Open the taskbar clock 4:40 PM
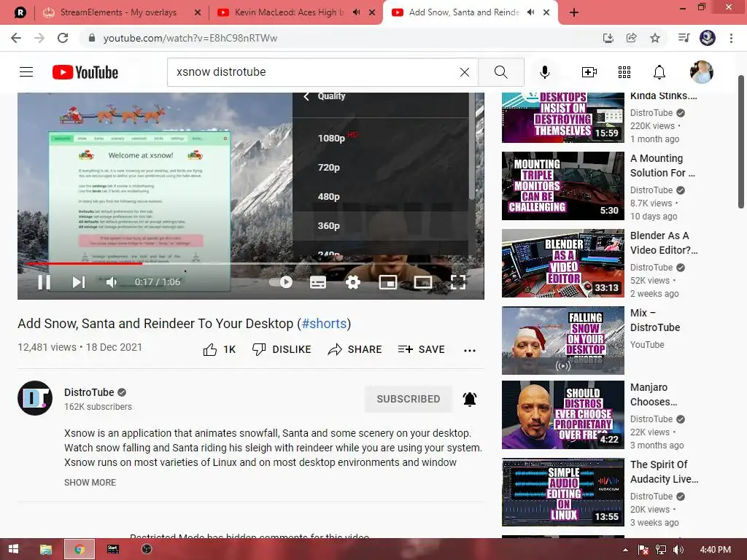This screenshot has height=560, width=747. pyautogui.click(x=715, y=550)
